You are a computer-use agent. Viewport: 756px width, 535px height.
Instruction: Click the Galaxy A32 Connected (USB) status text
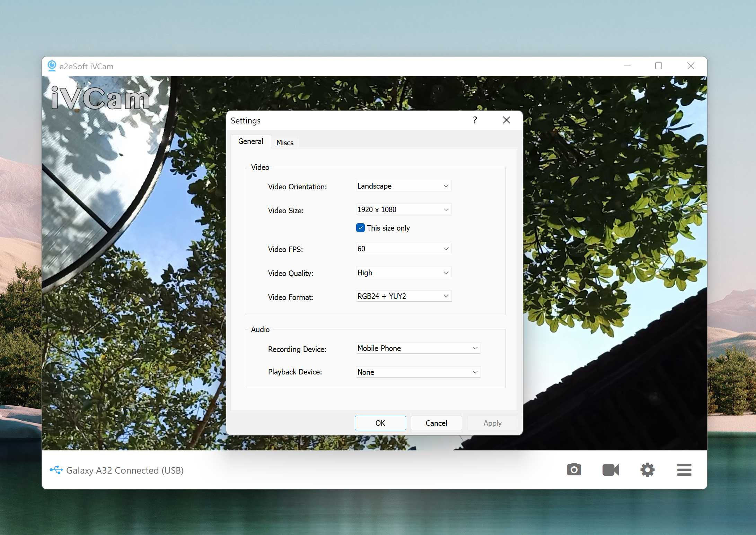tap(125, 470)
